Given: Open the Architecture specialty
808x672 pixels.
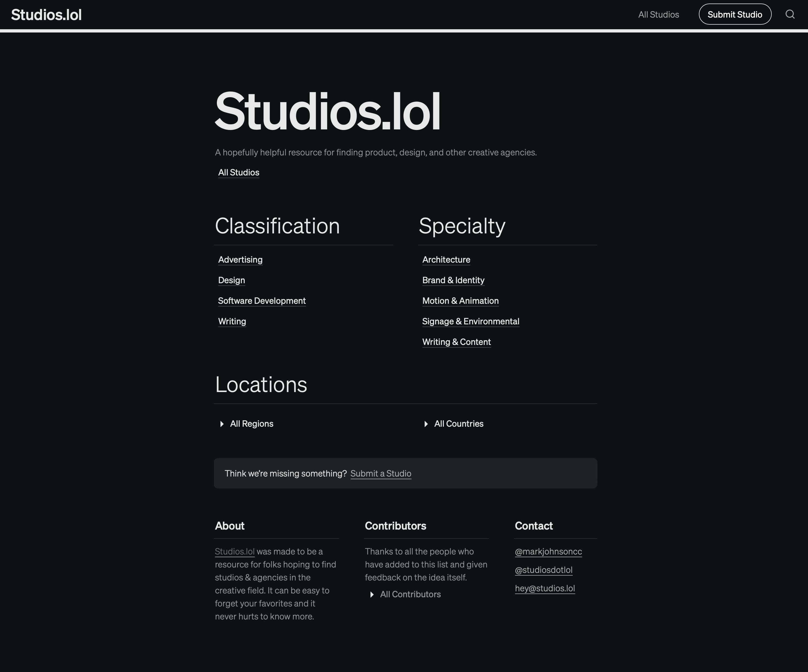Looking at the screenshot, I should pos(446,260).
